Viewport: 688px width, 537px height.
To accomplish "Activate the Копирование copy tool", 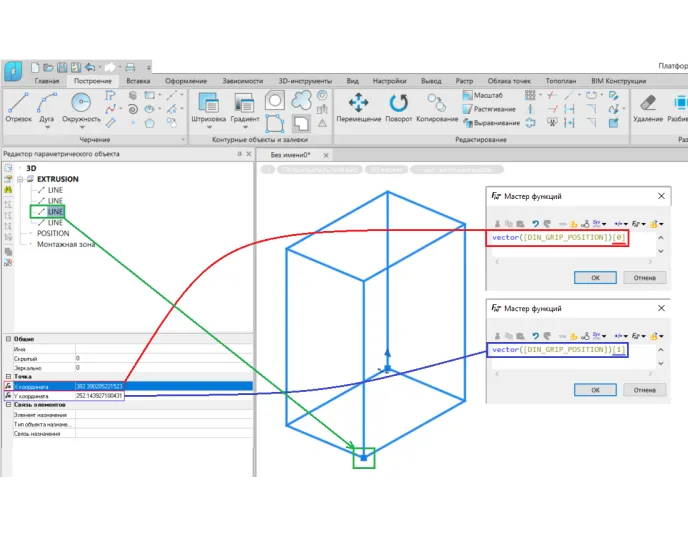I will (437, 107).
